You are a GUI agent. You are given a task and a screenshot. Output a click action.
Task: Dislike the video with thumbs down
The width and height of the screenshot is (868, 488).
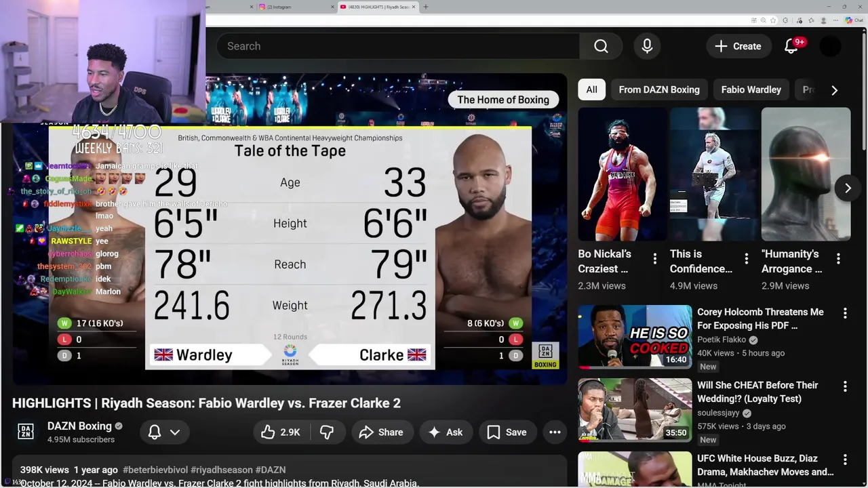point(327,432)
